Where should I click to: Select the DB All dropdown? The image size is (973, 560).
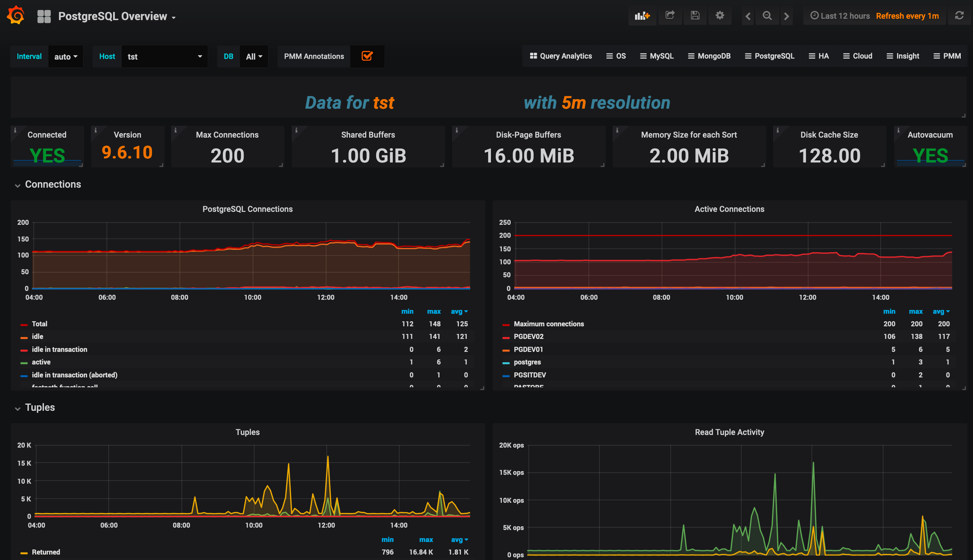click(254, 56)
